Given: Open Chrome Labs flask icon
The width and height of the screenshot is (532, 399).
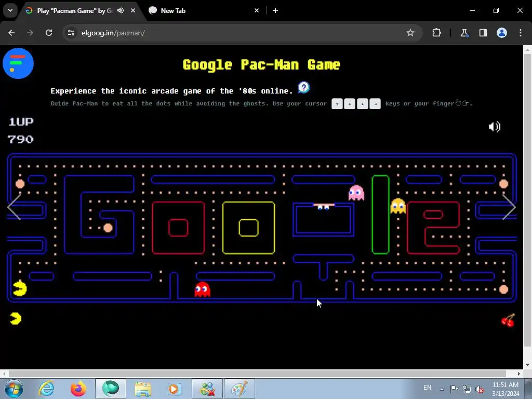Looking at the screenshot, I should (464, 33).
